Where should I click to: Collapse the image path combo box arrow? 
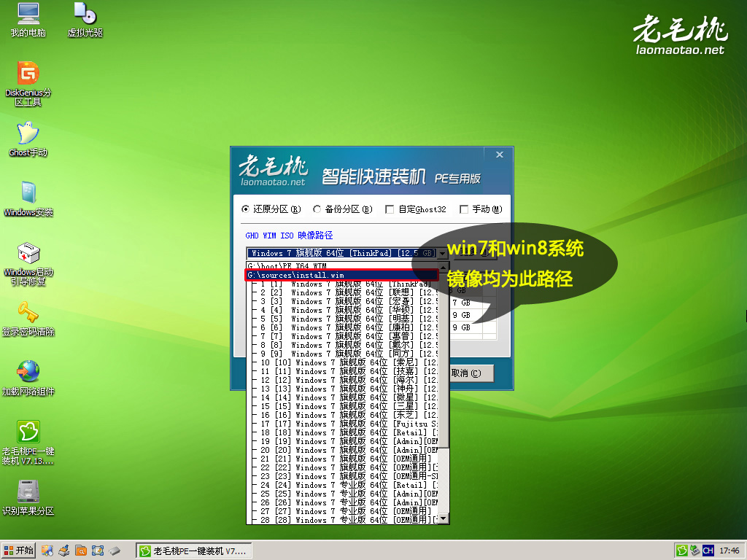point(443,253)
